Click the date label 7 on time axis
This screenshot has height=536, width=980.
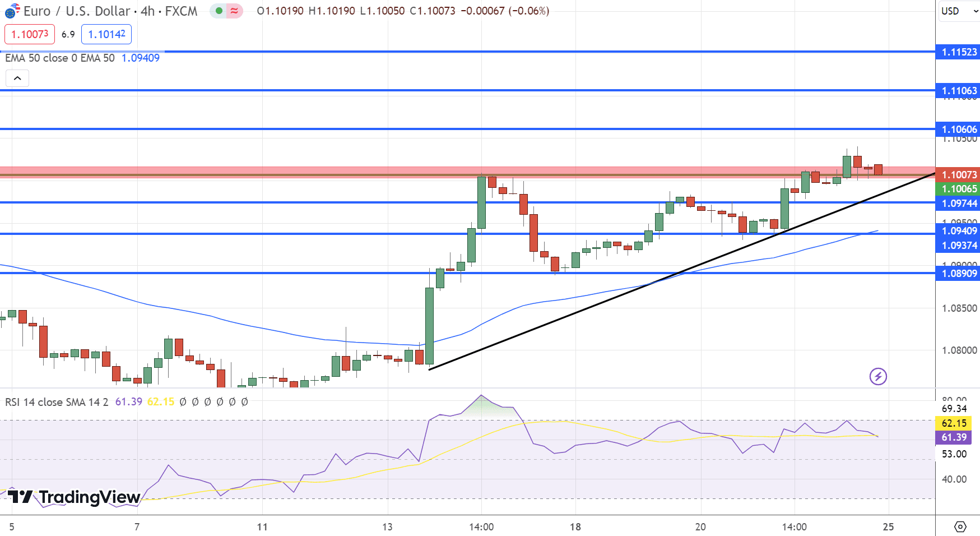[137, 527]
